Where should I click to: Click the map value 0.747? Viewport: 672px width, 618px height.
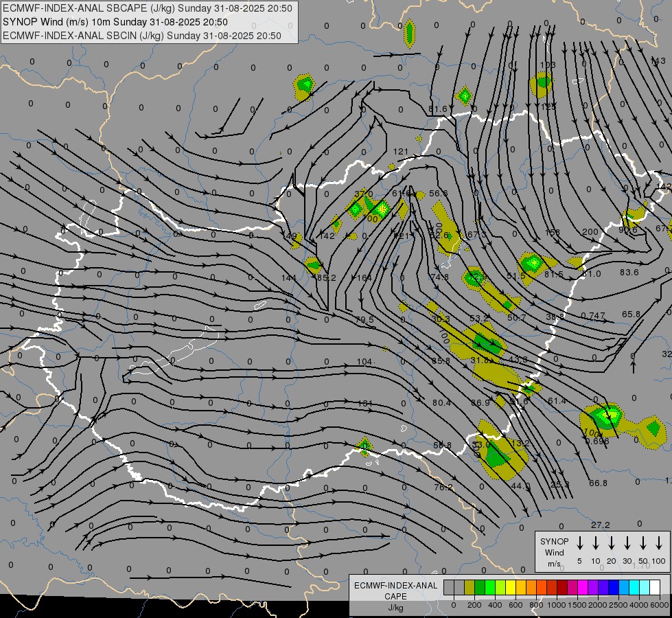click(x=593, y=316)
